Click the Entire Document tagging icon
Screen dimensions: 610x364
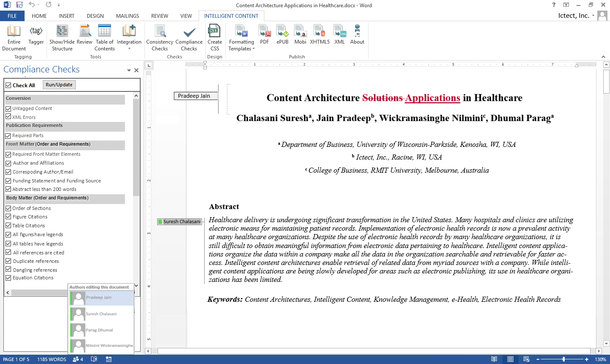click(14, 38)
